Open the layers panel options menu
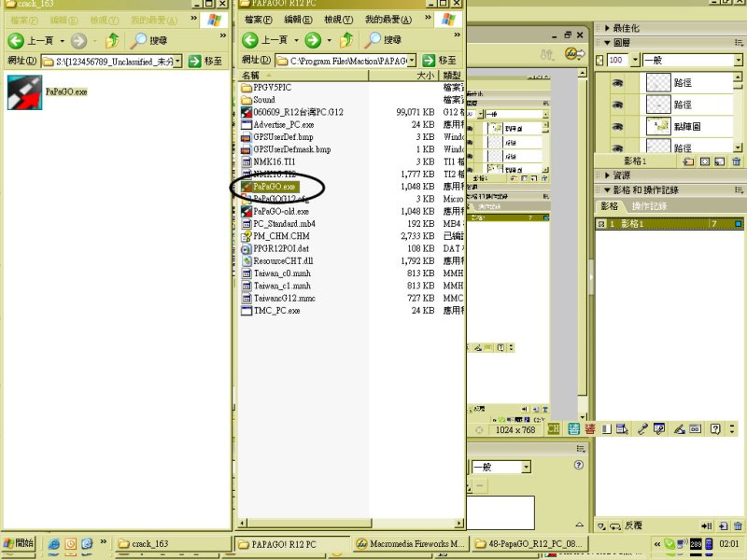Image resolution: width=747 pixels, height=560 pixels. [x=739, y=43]
